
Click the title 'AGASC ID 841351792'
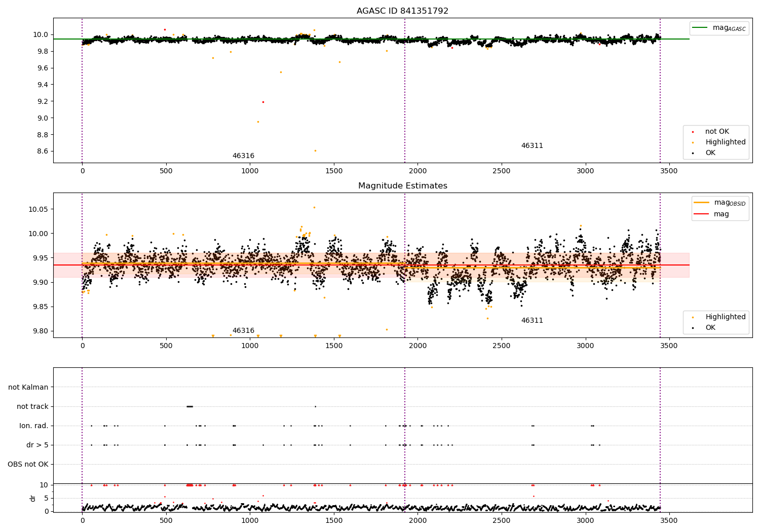coord(402,11)
